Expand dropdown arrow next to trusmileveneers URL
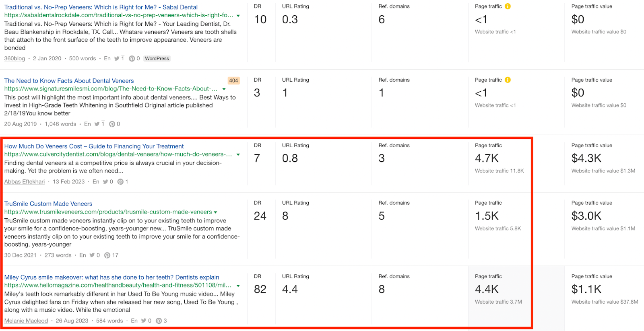 pyautogui.click(x=216, y=212)
